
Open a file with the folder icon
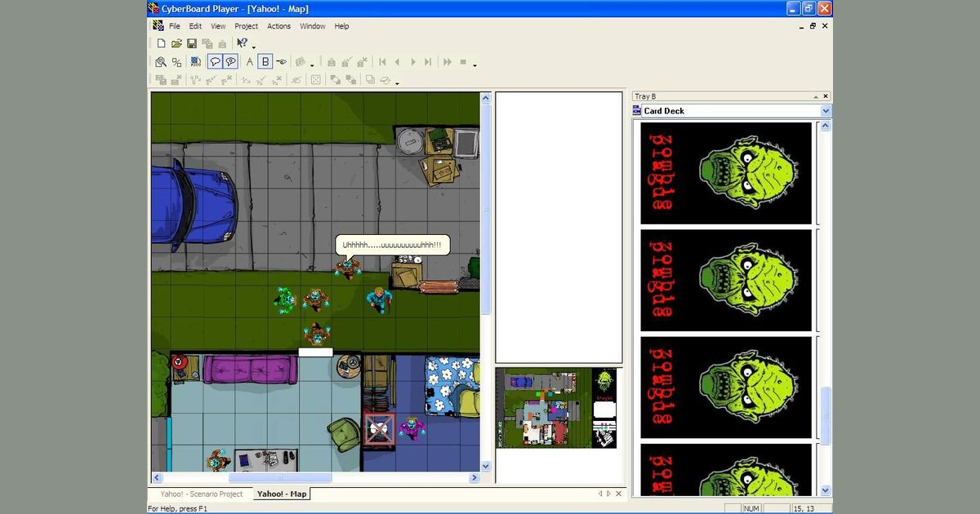176,43
